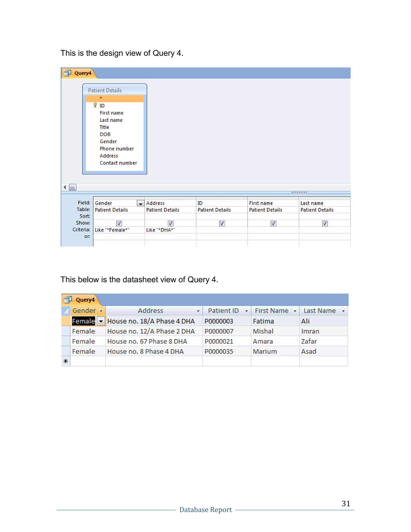411x532 pixels.
Task: Select Last name in Patient Details list
Action: [x=115, y=120]
